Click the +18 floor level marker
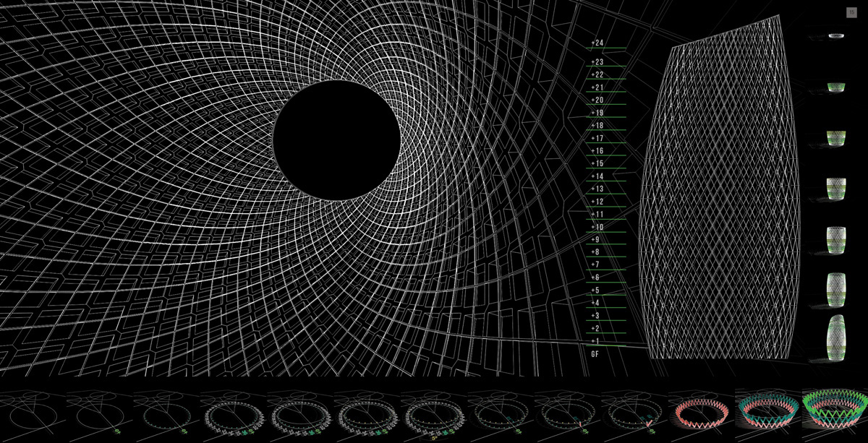 (597, 126)
